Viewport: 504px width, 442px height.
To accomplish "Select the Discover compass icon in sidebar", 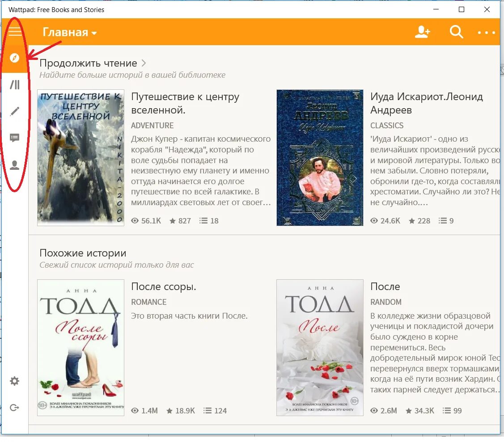I will [14, 58].
